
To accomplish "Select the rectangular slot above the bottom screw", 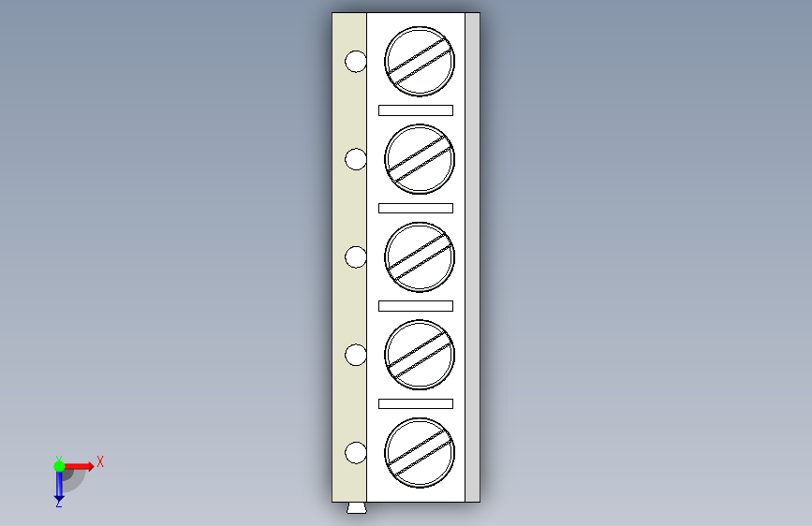I will [x=416, y=403].
